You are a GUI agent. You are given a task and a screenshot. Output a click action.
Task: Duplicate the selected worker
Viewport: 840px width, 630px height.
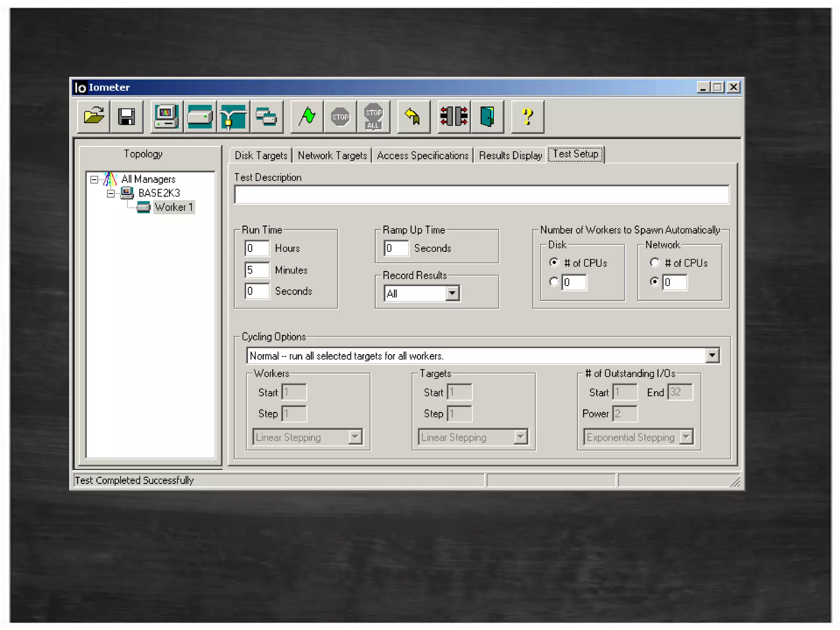(266, 117)
